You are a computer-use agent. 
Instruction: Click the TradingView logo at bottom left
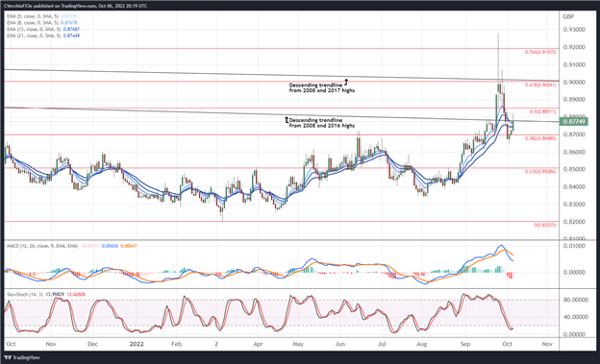[x=22, y=358]
